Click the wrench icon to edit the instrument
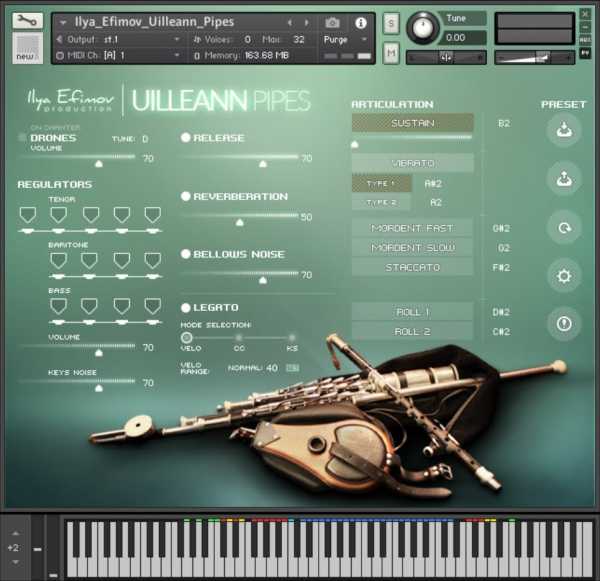 [27, 21]
